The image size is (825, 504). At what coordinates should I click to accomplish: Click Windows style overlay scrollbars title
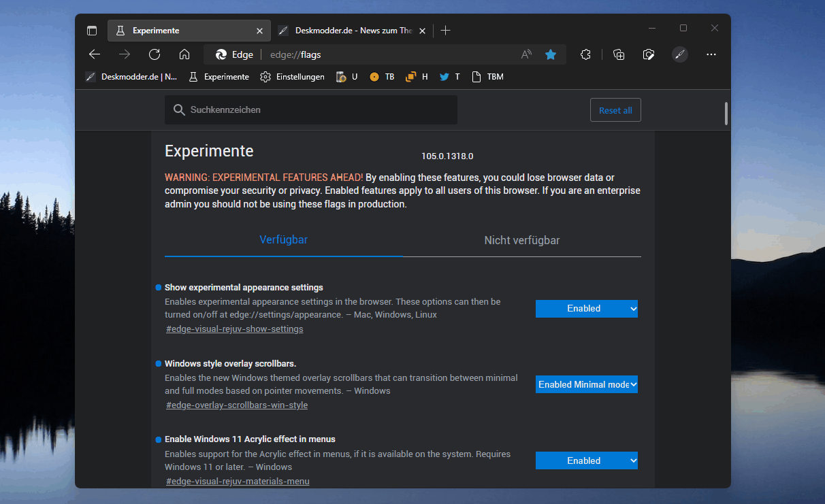[x=230, y=363]
